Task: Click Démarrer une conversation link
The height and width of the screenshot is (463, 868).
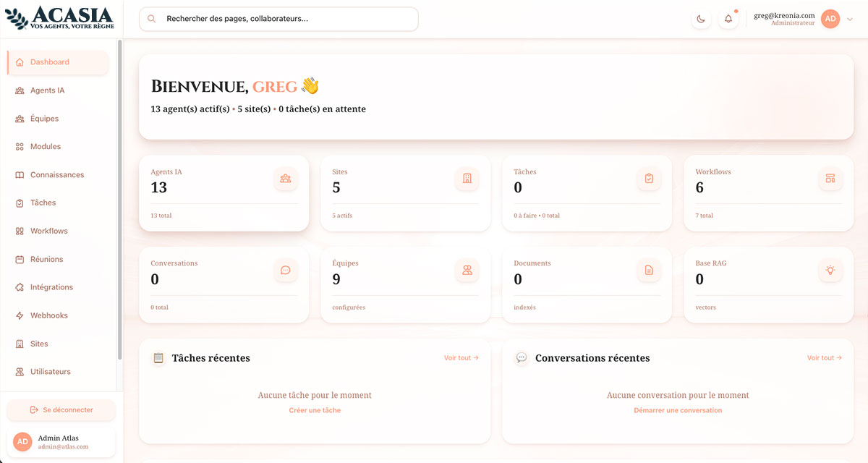Action: (678, 409)
